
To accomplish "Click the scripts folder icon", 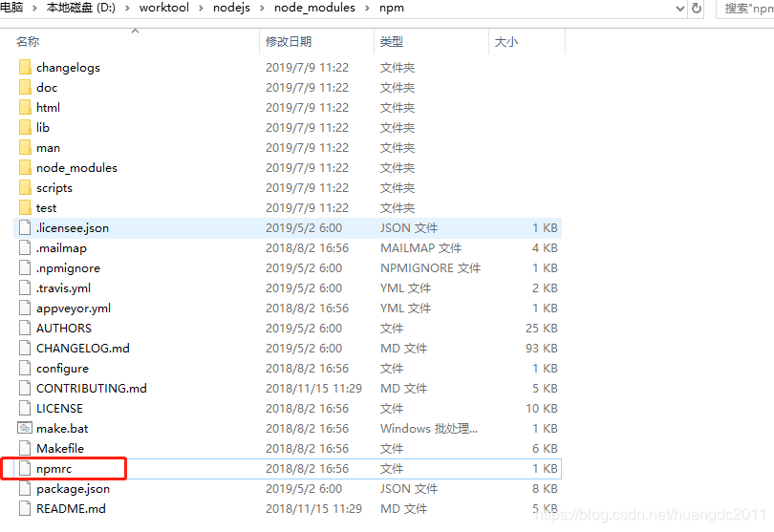I will point(25,187).
